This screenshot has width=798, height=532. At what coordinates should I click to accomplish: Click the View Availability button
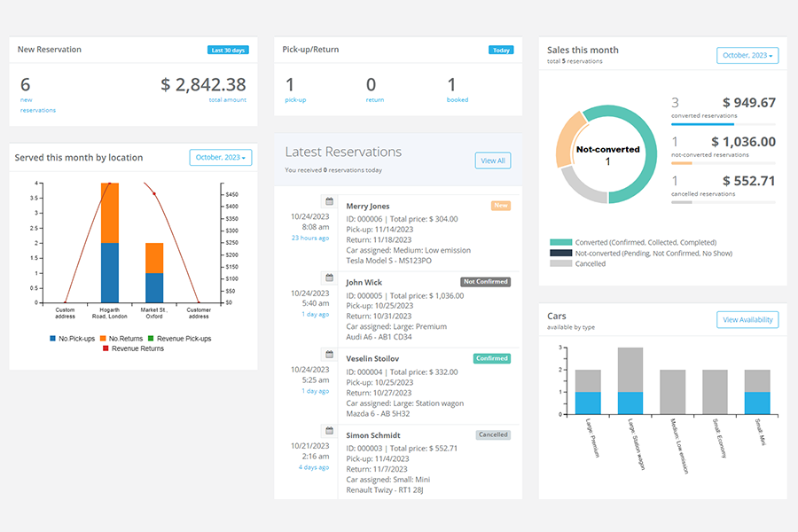pyautogui.click(x=747, y=320)
